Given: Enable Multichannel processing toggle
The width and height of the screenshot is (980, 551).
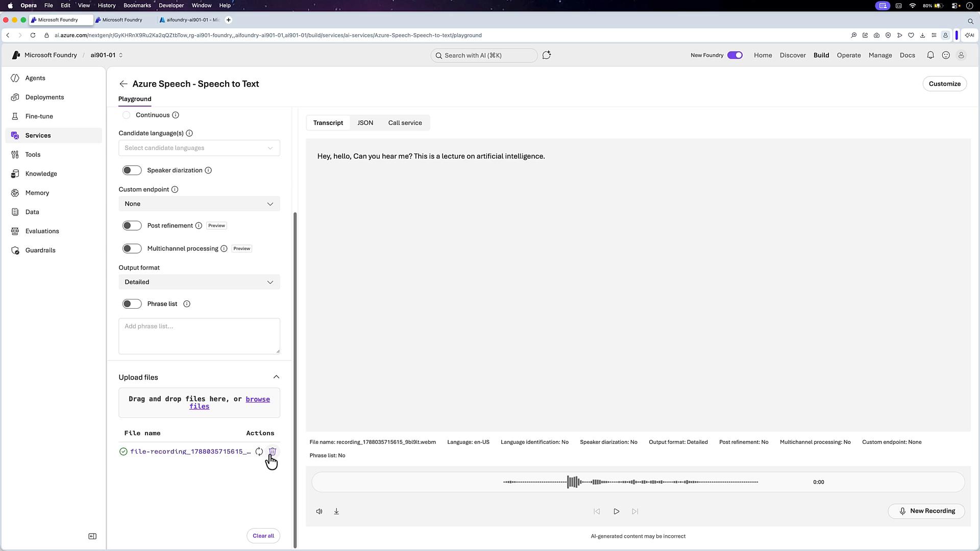Looking at the screenshot, I should pyautogui.click(x=132, y=248).
